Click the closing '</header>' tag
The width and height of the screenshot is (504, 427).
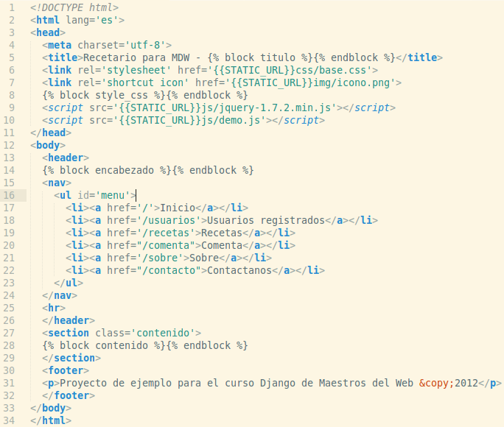[69, 320]
